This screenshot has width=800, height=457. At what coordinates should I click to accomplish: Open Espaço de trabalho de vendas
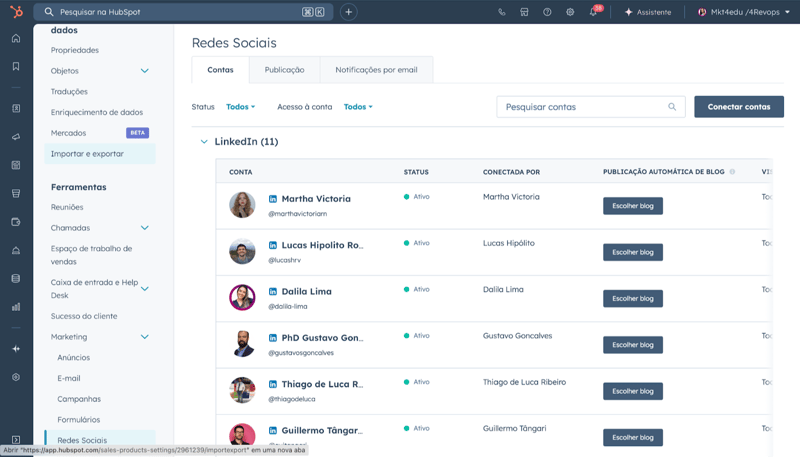(91, 255)
